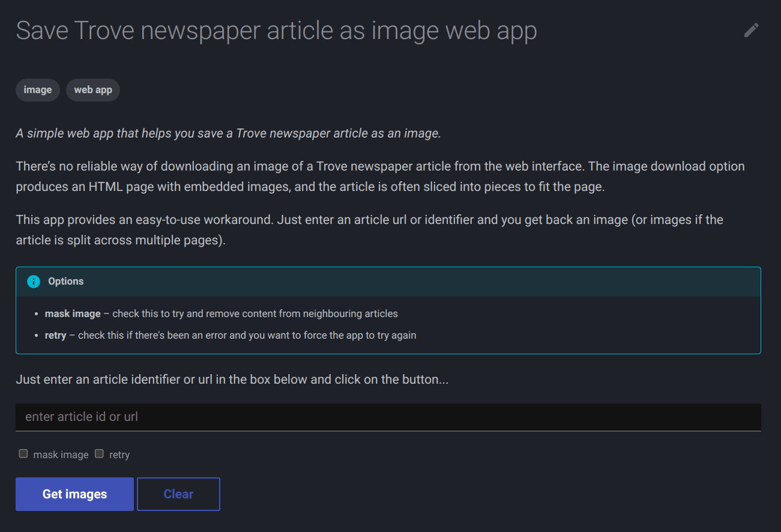
Task: Click the 'Just enter an article identifier' instruction
Action: 232,379
